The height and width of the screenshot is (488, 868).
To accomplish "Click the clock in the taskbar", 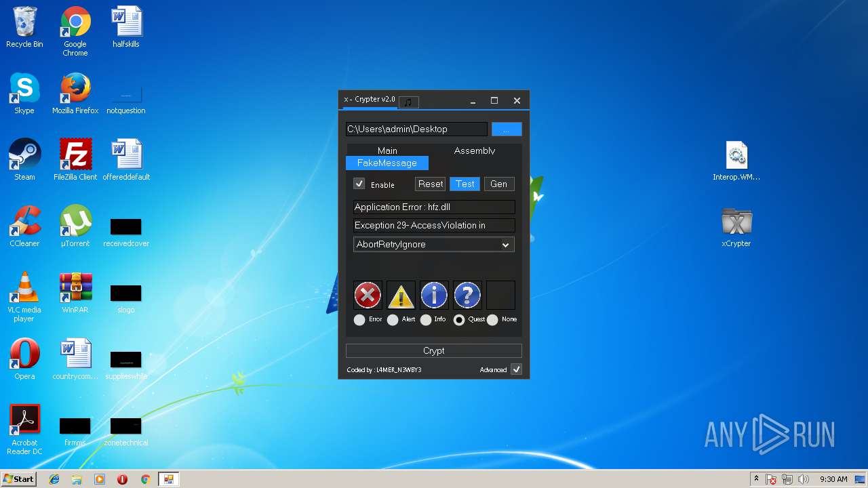I will coord(833,479).
